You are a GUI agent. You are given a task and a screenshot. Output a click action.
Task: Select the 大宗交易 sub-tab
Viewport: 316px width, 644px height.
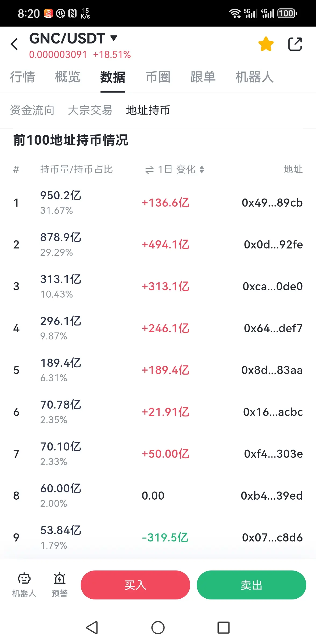point(90,110)
